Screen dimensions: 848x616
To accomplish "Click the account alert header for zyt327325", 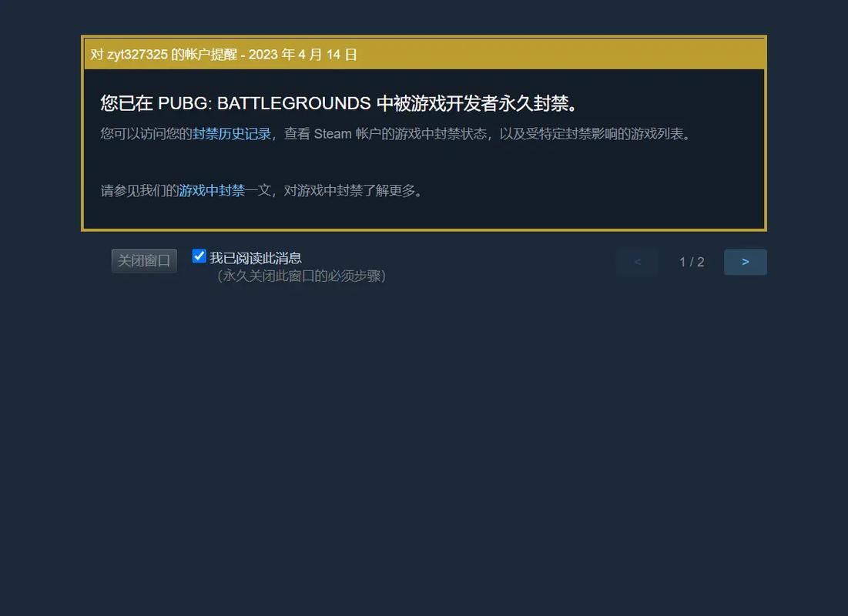I will 424,54.
